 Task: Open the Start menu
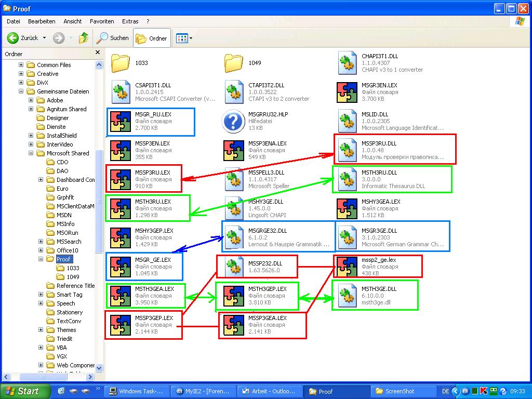[x=25, y=391]
